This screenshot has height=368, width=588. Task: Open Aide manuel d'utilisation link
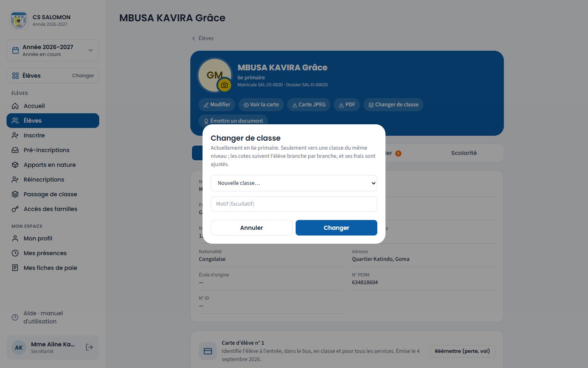tap(53, 317)
